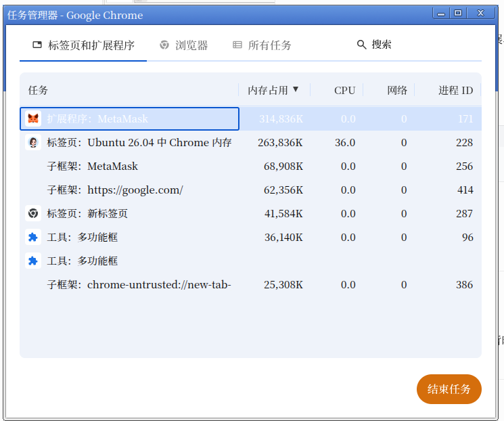Select 标签页: Ubuntu 26.04 中 Chrome 内存 row
The image size is (504, 421).
251,143
